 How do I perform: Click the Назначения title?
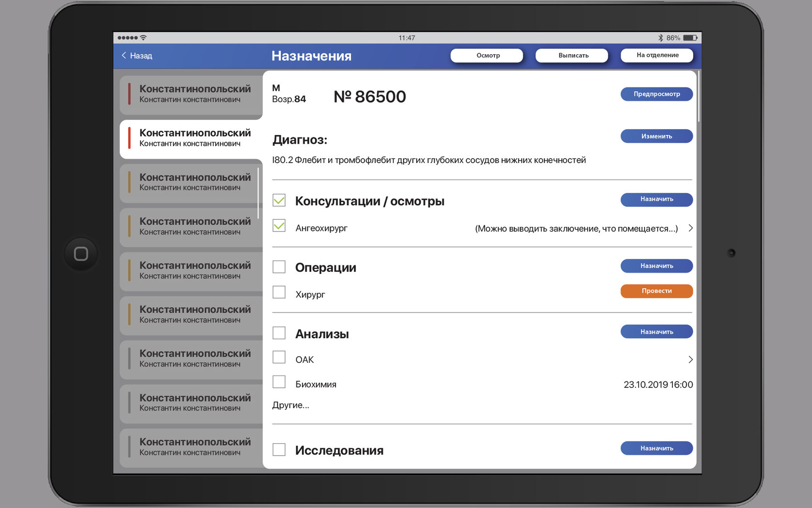coord(311,56)
